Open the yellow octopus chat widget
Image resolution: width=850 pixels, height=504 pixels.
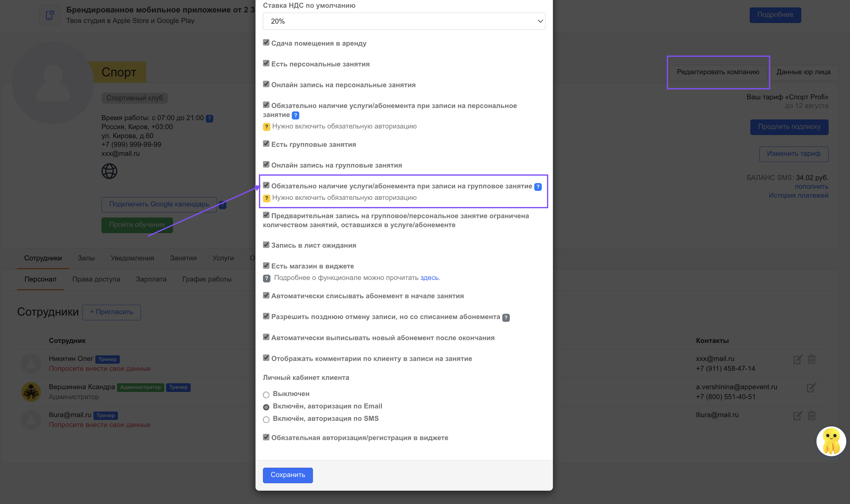tap(831, 441)
